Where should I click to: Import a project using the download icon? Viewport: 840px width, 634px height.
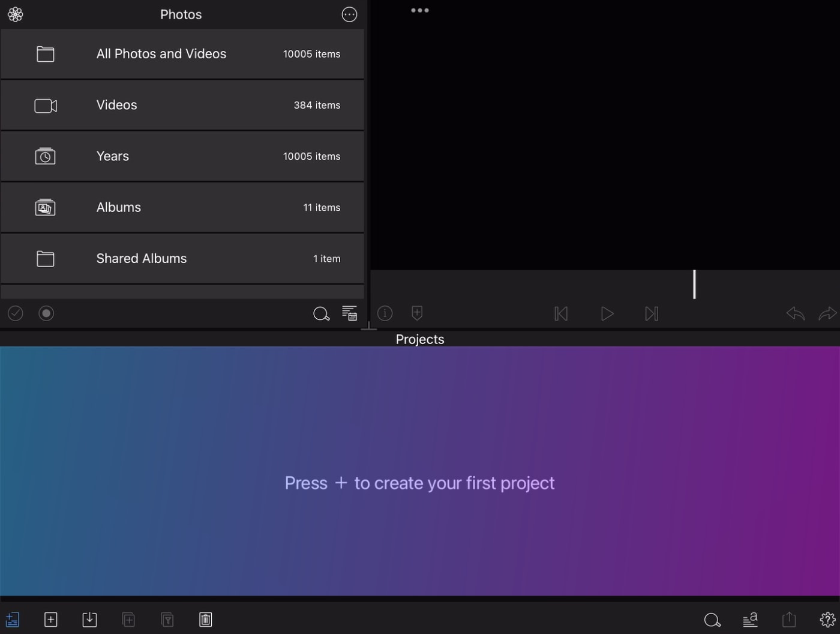point(89,620)
